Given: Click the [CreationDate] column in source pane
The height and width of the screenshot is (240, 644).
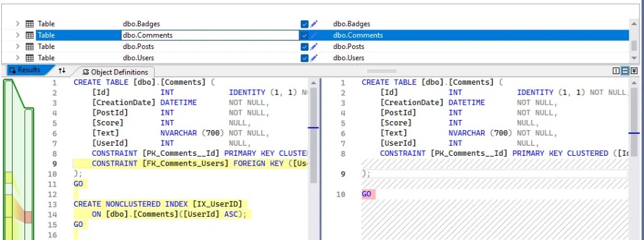Looking at the screenshot, I should click(124, 102).
